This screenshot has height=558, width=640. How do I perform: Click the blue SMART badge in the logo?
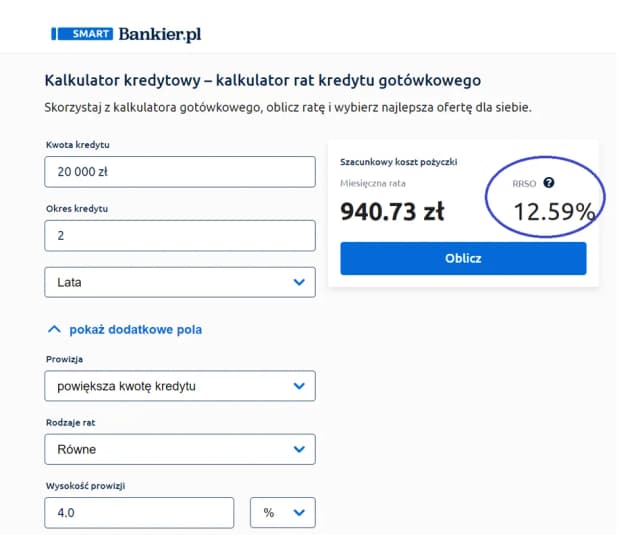pos(82,33)
